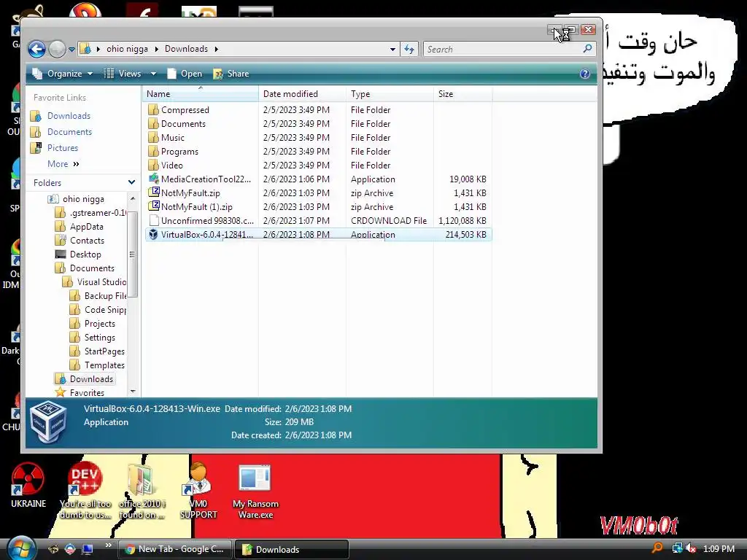Click the folder tree scroll down arrow

point(133,392)
